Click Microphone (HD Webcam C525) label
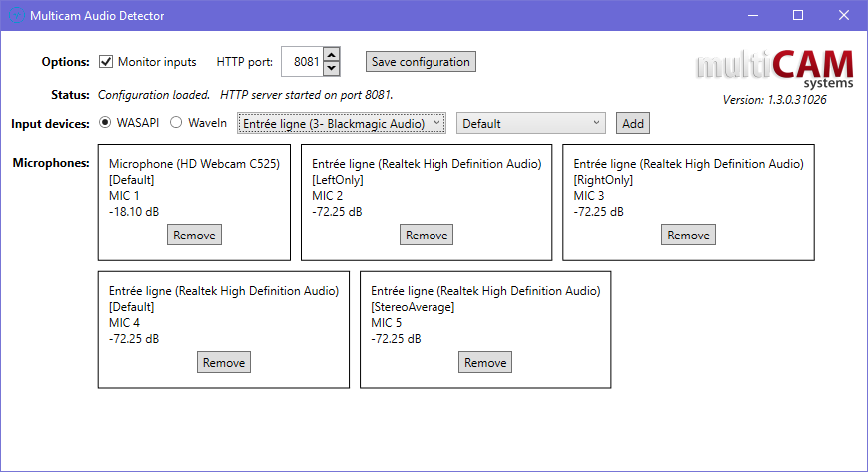Viewport: 868px width, 472px height. point(195,164)
